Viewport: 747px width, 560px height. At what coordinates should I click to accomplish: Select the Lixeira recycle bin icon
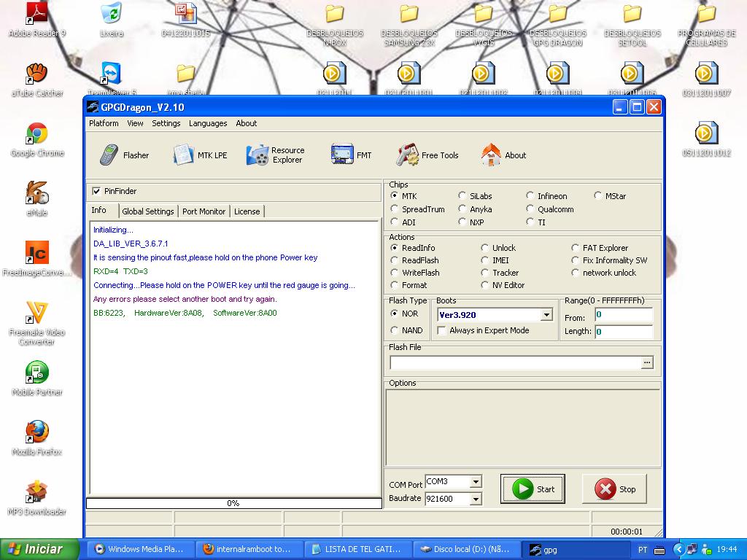[x=112, y=20]
